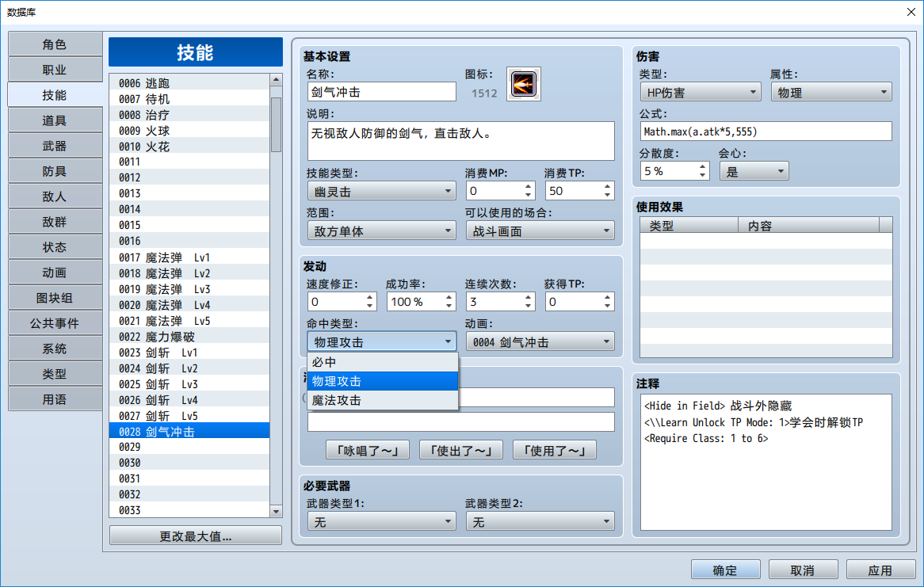Screen dimensions: 924x587
Task: Select skill 0022 魔力爆破 in the list
Action: pos(189,337)
